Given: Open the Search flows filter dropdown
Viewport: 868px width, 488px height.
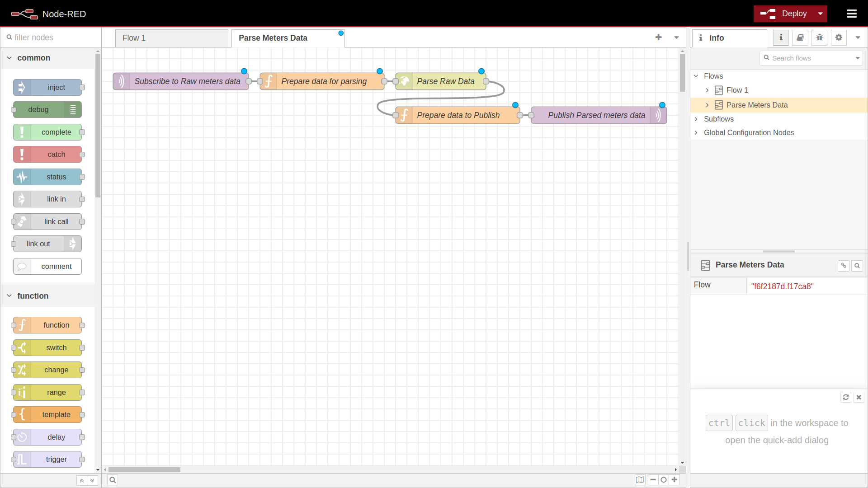Looking at the screenshot, I should coord(858,58).
